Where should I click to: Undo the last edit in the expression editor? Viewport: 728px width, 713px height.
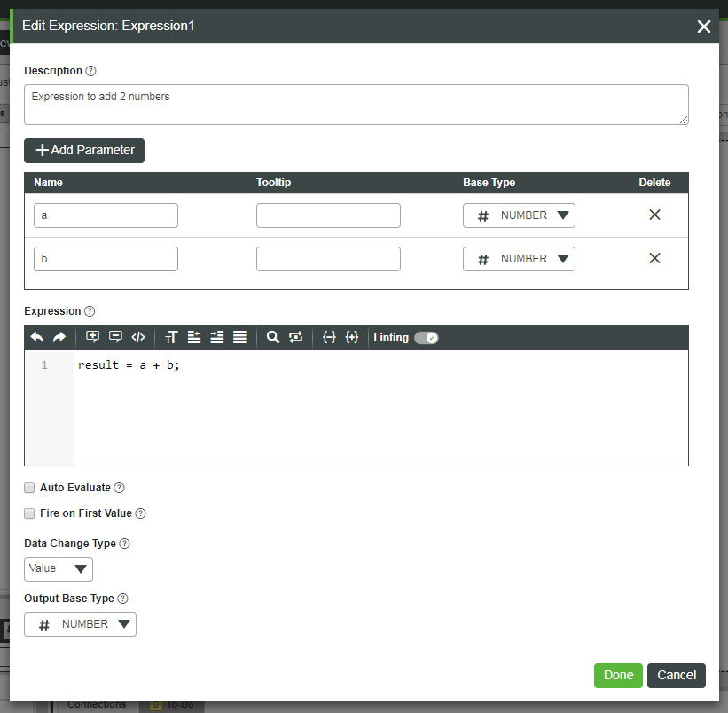pyautogui.click(x=37, y=338)
